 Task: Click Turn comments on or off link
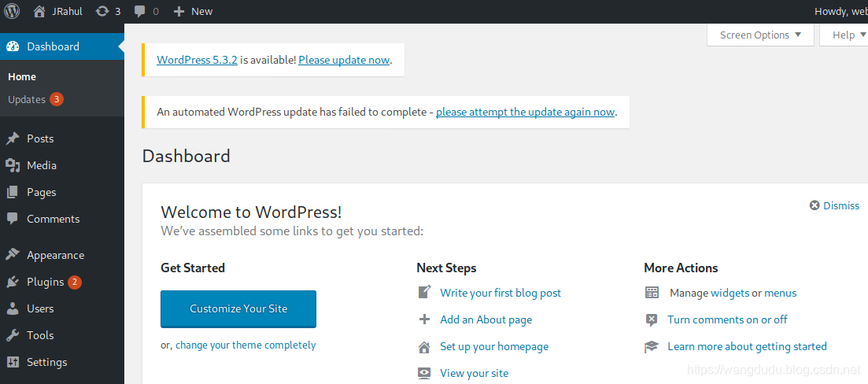coord(727,319)
